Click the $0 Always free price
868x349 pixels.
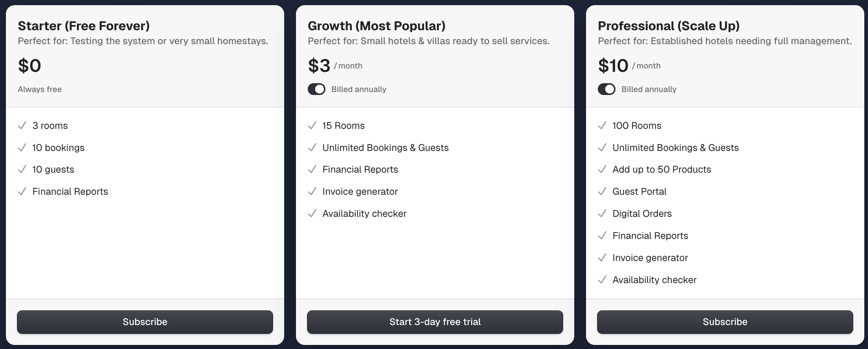pos(29,66)
